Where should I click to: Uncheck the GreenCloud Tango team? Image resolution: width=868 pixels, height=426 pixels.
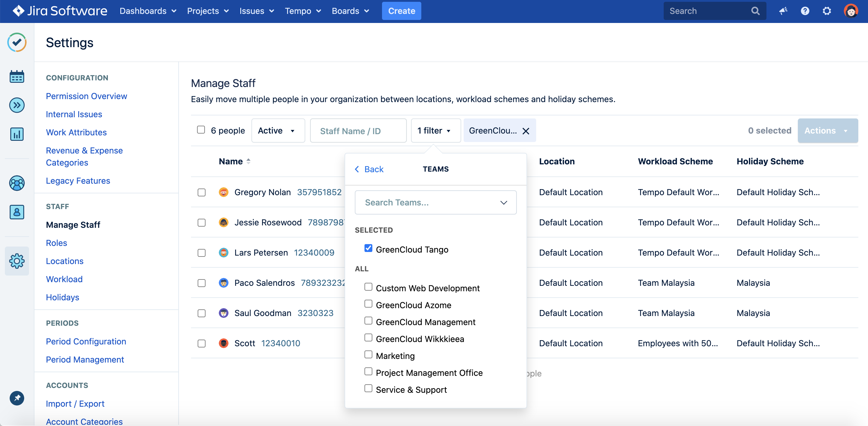[368, 249]
